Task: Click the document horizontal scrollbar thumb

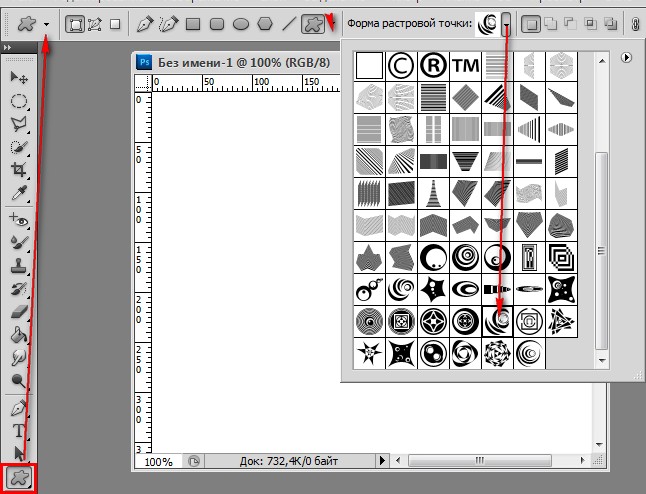Action: coord(480,460)
